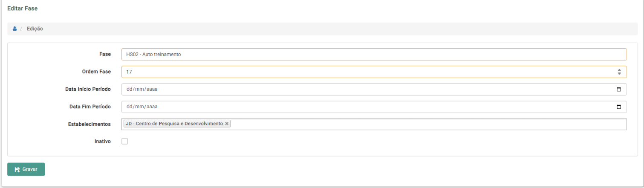The height and width of the screenshot is (188, 644).
Task: Decrease Ordem Fase with the down arrow
Action: point(619,74)
